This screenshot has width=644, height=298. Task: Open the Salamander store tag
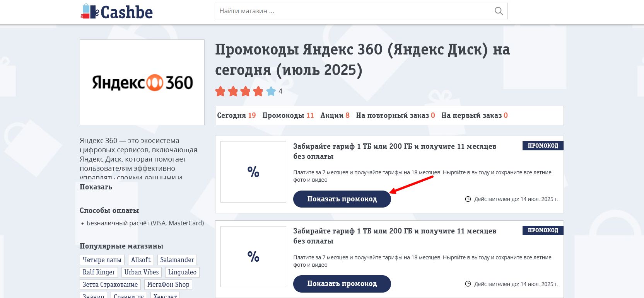pos(177,260)
